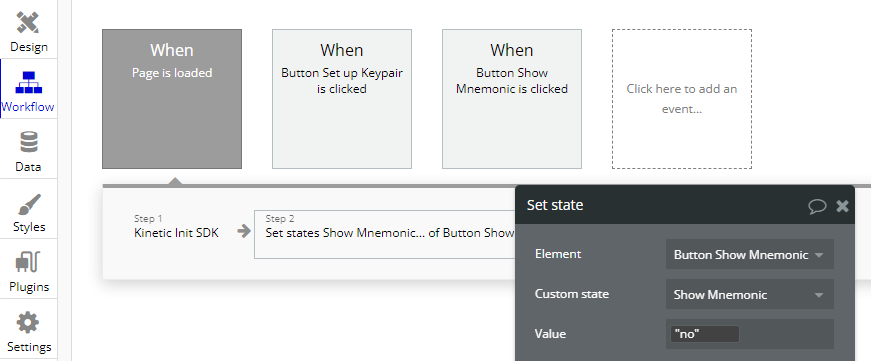The width and height of the screenshot is (871, 361).
Task: Close the Set state panel
Action: pyautogui.click(x=842, y=206)
